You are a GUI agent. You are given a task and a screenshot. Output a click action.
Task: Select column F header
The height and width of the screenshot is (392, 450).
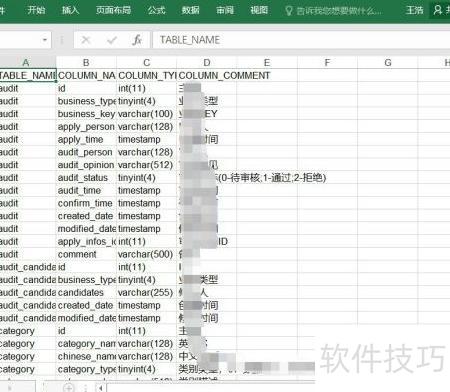point(327,62)
